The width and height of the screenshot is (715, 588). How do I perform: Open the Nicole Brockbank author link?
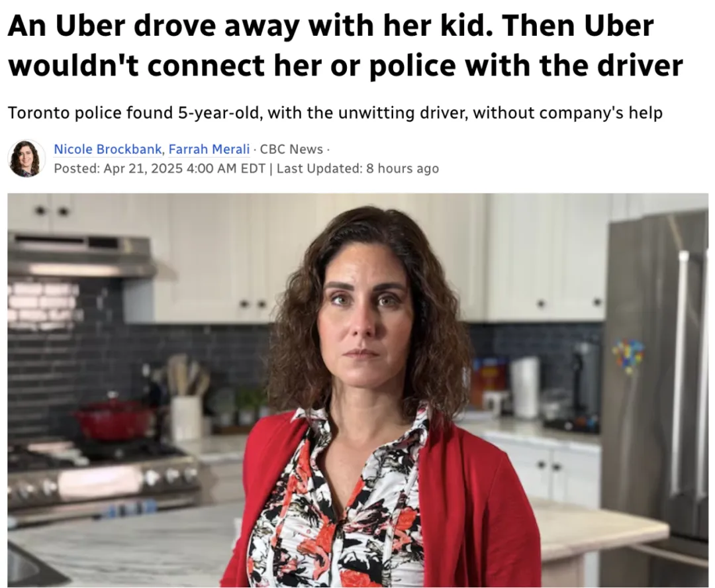click(x=108, y=149)
